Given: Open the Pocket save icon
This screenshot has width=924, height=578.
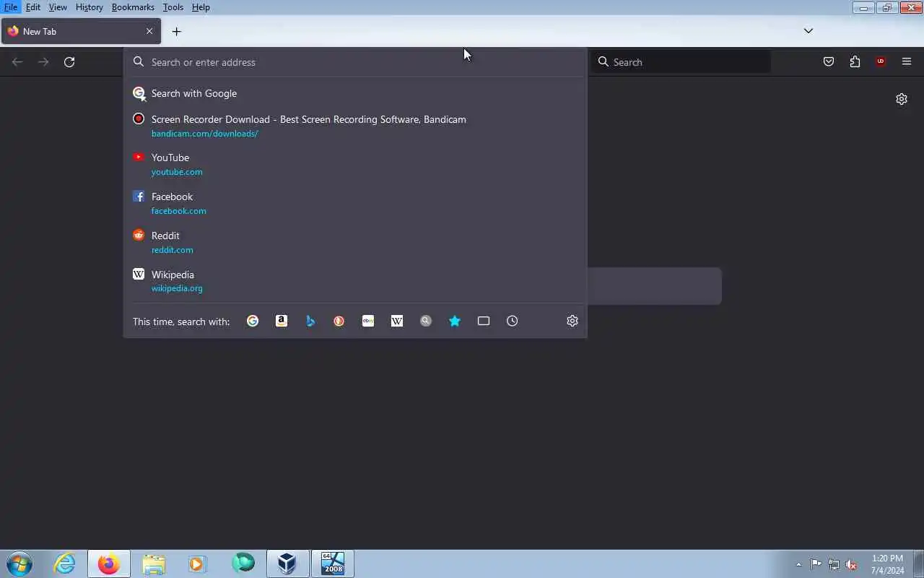Looking at the screenshot, I should [829, 62].
